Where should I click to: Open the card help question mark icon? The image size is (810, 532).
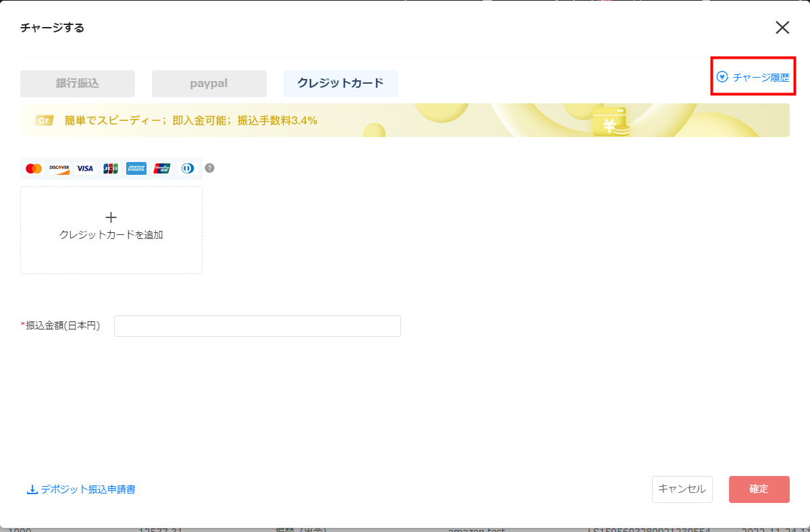[x=209, y=168]
